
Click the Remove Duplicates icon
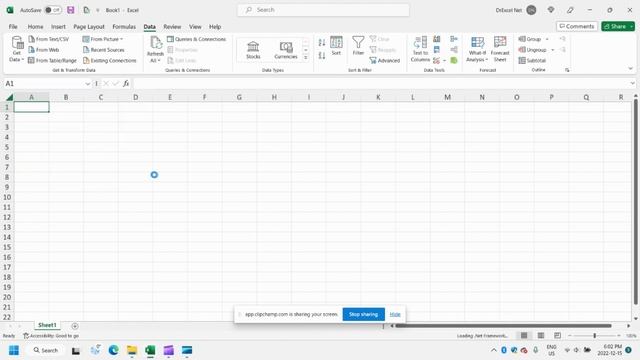click(437, 50)
